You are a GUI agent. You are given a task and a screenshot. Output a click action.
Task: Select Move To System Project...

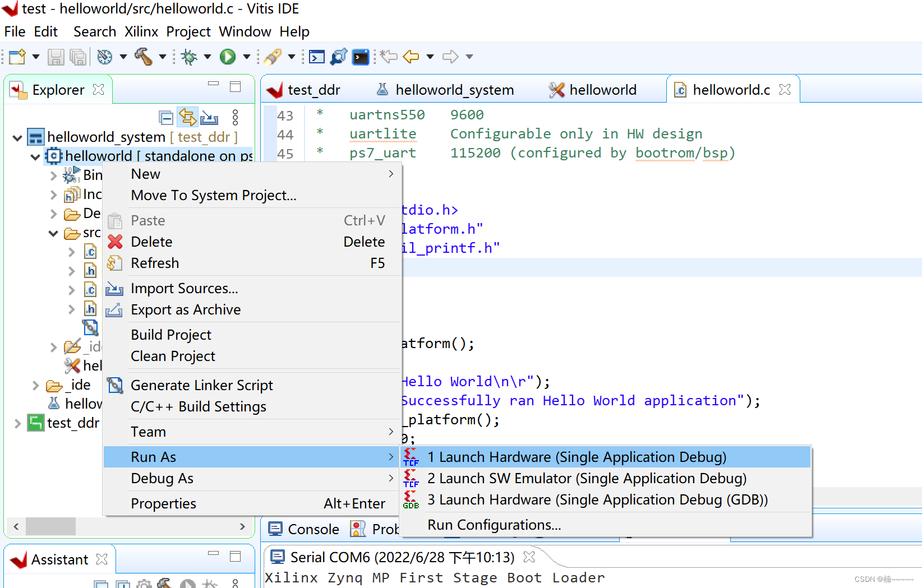[x=252, y=195]
